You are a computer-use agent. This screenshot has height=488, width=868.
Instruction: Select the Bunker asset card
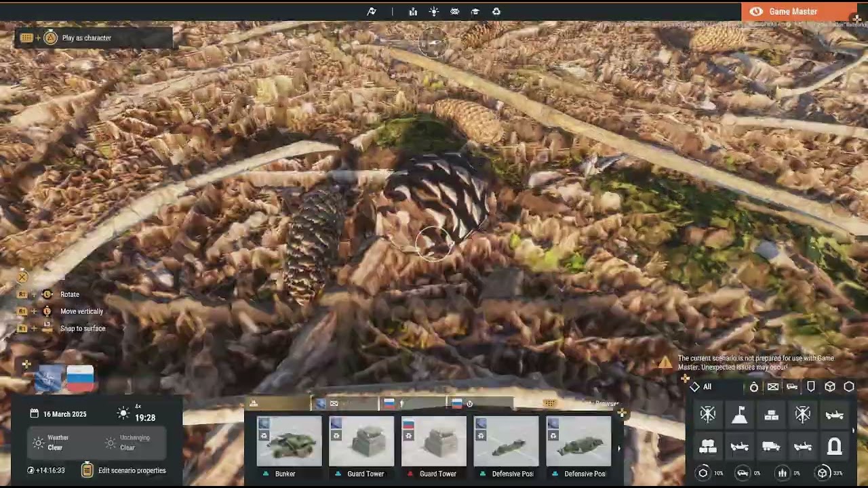pos(290,447)
